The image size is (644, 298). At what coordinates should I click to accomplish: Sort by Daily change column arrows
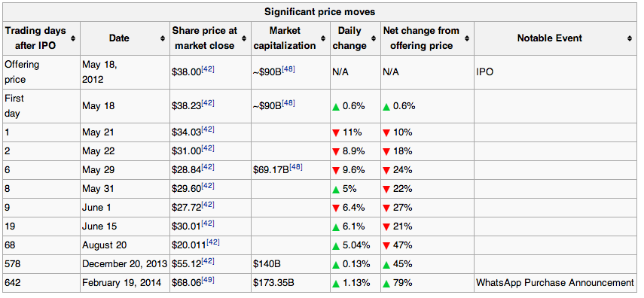point(374,38)
